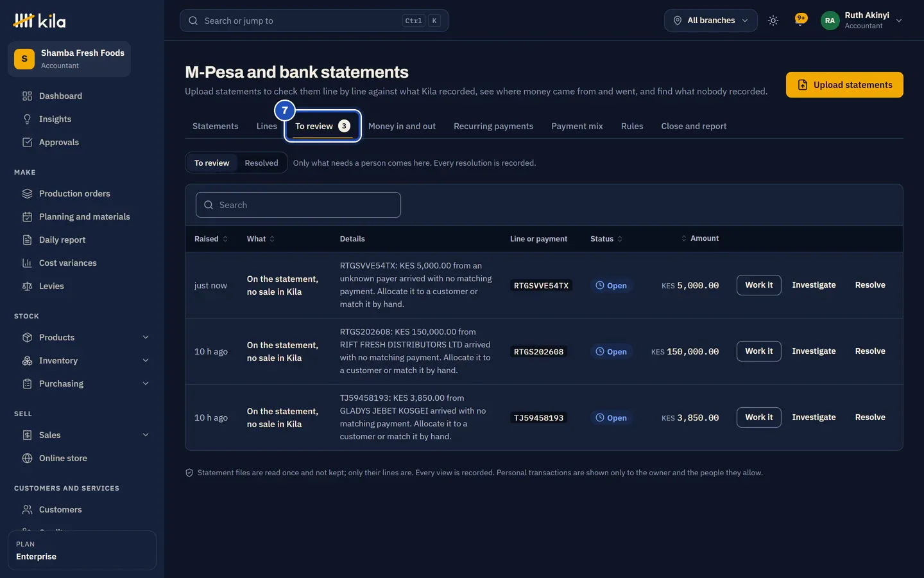
Task: Sort the table by Amount column
Action: [x=699, y=238]
